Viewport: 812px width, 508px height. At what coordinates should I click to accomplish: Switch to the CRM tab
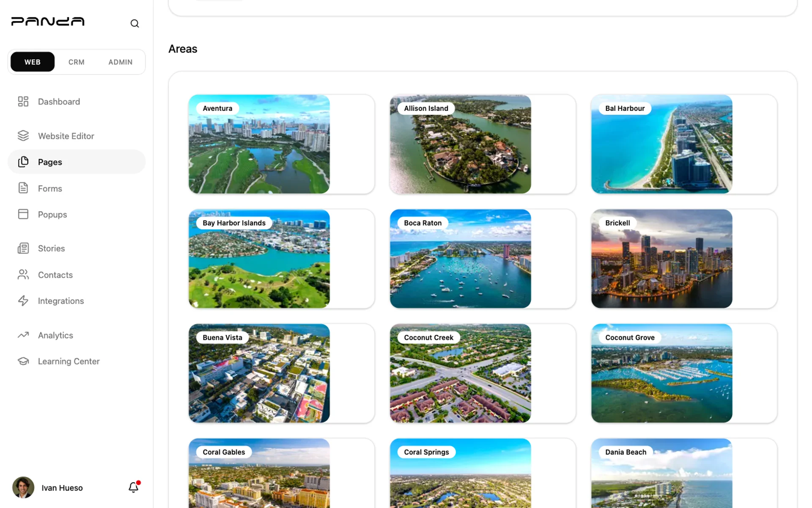pyautogui.click(x=77, y=62)
